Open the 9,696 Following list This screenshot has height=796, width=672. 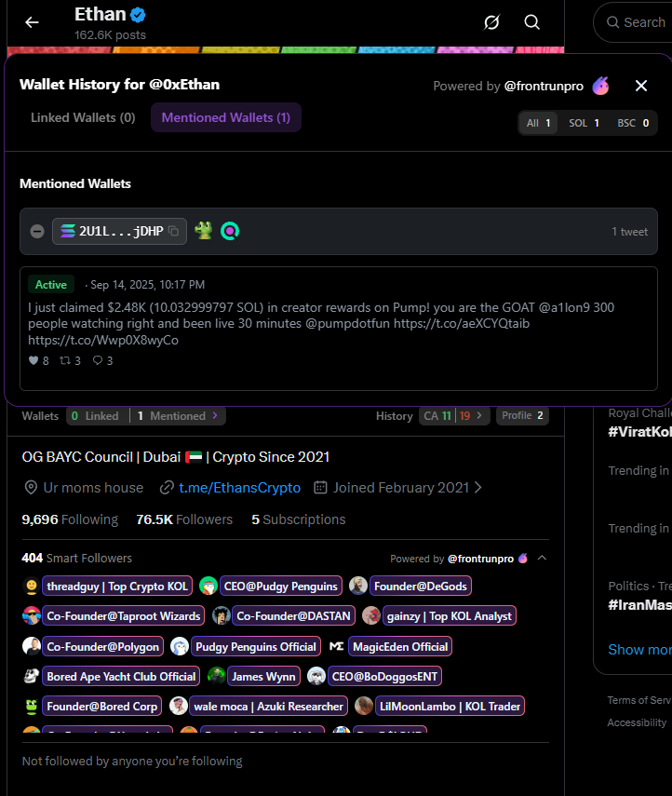pos(70,519)
